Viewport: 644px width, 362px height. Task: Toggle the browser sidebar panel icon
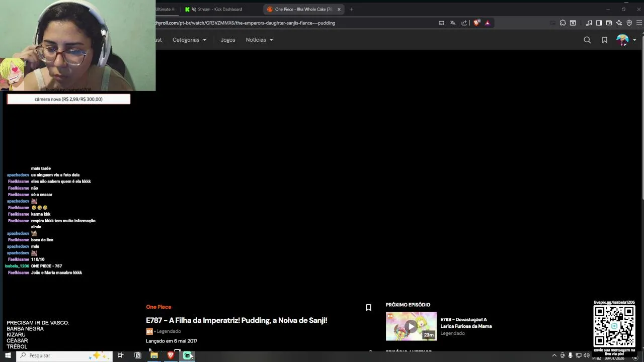tap(599, 23)
